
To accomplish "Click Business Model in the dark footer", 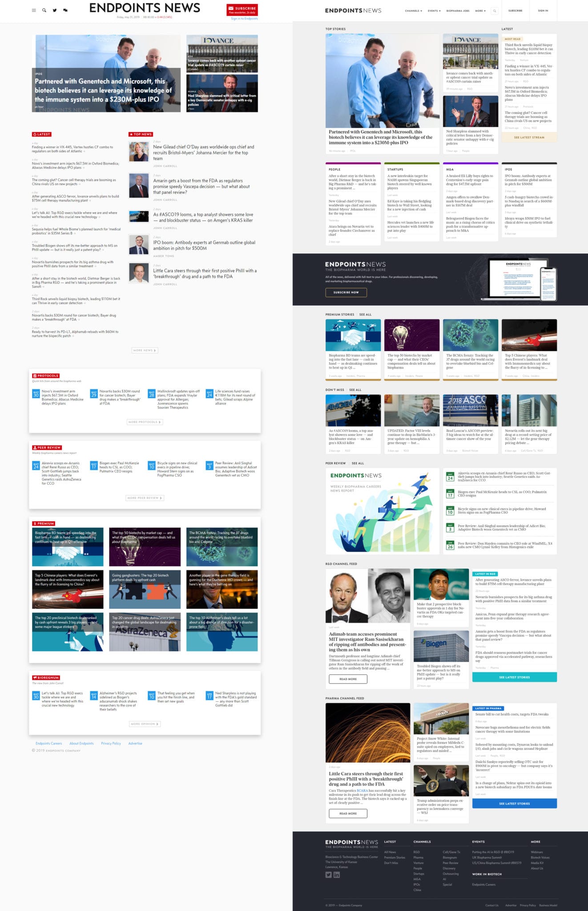I will point(548,905).
